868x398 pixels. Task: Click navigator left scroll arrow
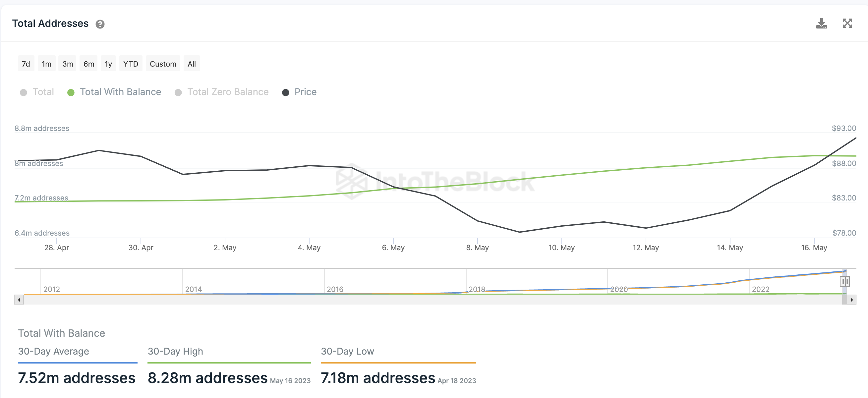coord(19,300)
